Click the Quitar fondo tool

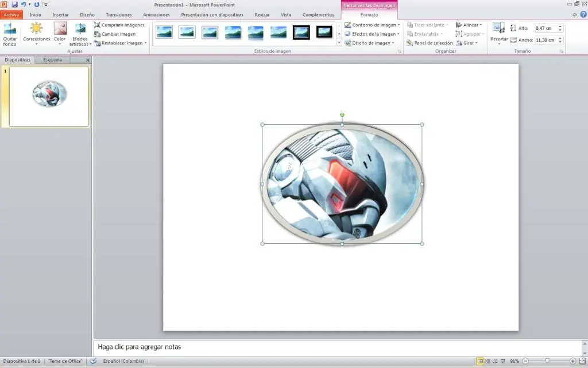(x=10, y=34)
